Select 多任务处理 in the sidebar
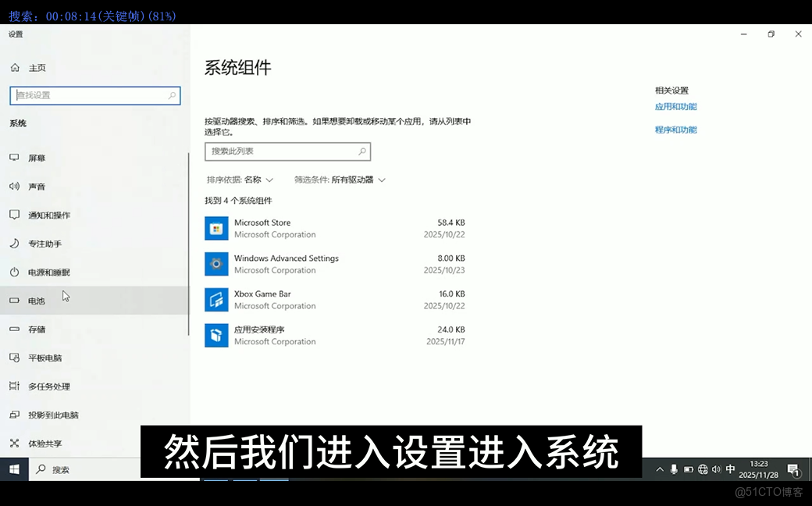This screenshot has width=812, height=506. 17,386
